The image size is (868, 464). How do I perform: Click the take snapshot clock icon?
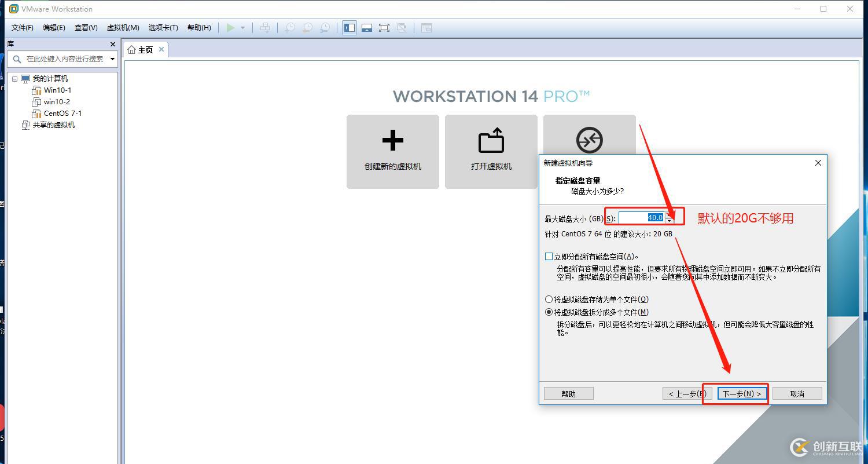[x=289, y=28]
